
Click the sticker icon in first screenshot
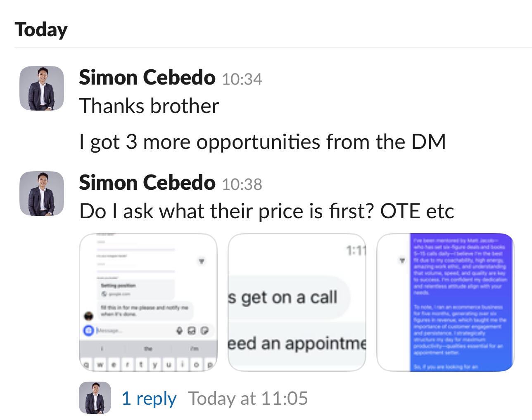205,330
